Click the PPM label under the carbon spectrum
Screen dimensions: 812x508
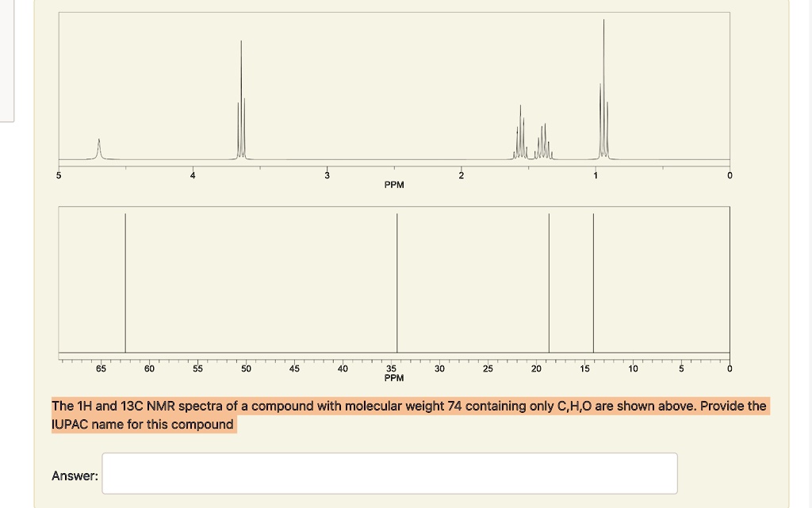tap(394, 378)
